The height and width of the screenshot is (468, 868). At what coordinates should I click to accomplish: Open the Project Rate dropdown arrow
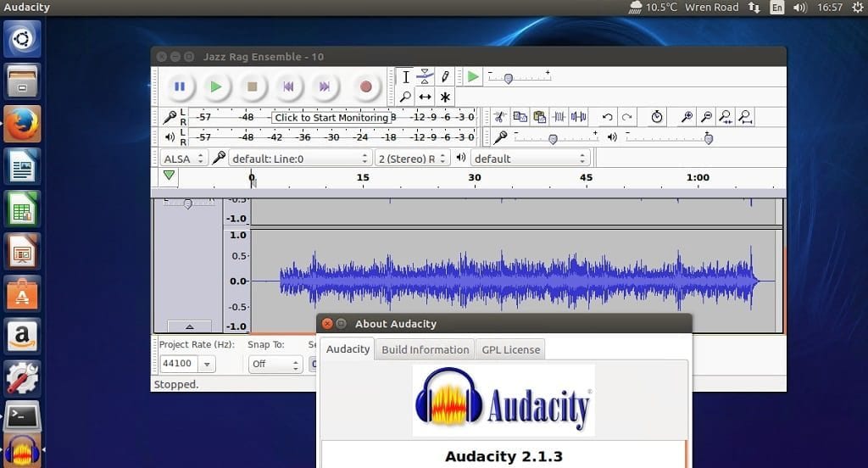point(207,365)
